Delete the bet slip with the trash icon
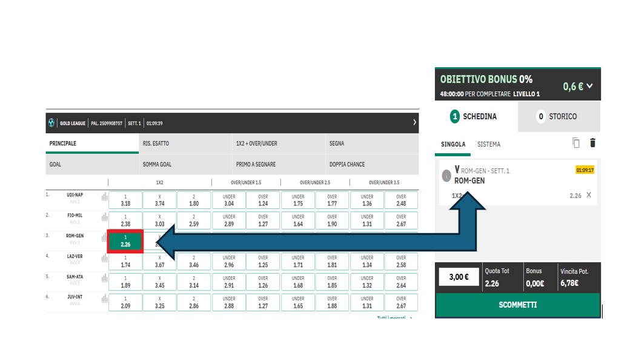This screenshot has width=636, height=364. (x=592, y=143)
